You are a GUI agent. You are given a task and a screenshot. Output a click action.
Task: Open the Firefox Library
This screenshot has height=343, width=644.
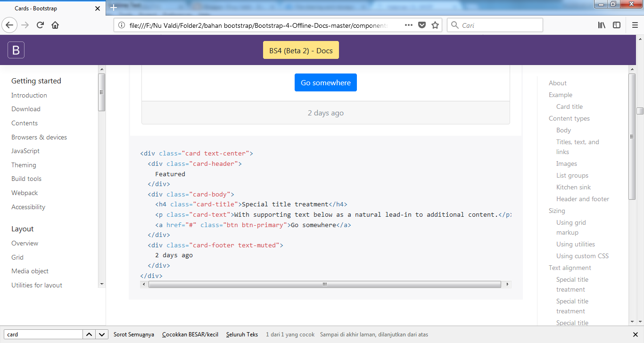(602, 24)
